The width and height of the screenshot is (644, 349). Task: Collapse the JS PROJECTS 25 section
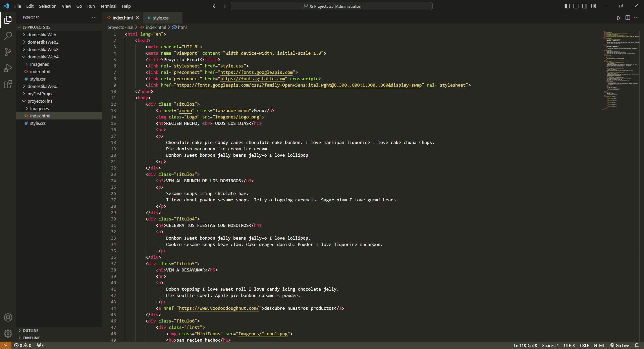coord(59,27)
